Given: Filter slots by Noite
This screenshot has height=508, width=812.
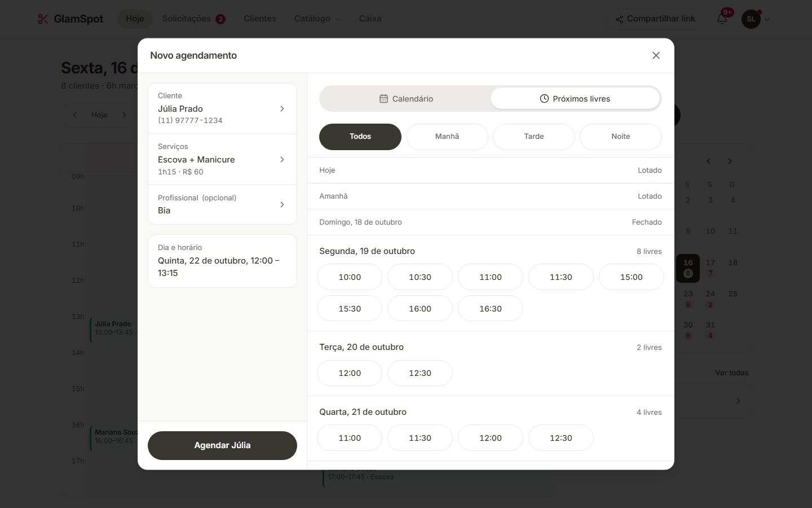Looking at the screenshot, I should [621, 137].
